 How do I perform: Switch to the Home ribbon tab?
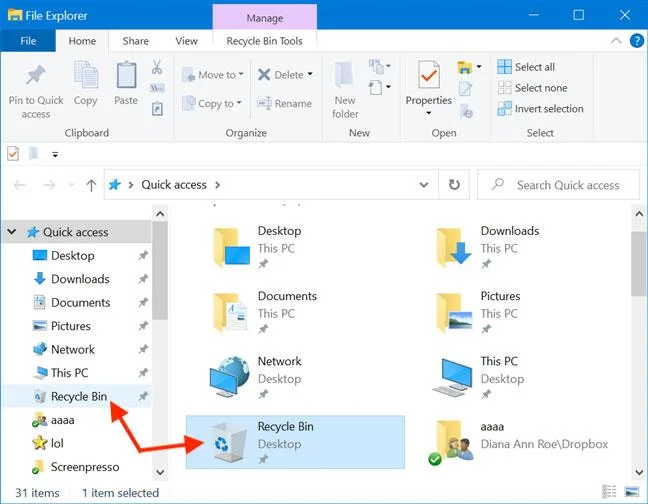(x=82, y=40)
